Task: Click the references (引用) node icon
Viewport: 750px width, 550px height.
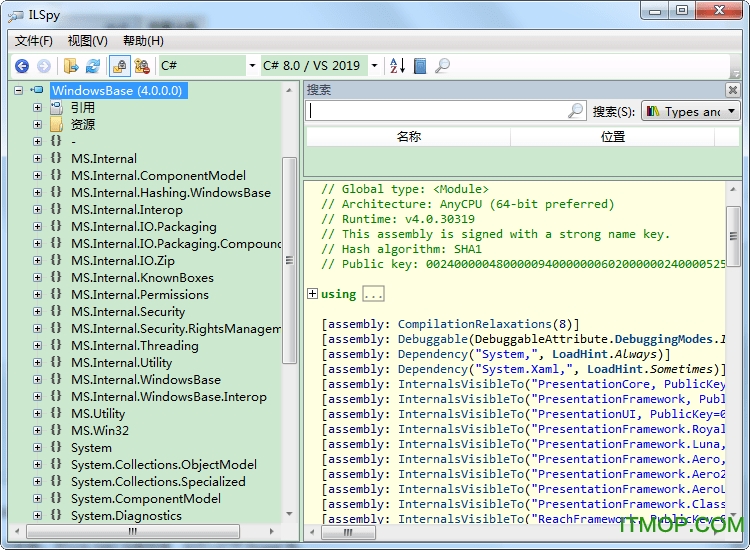Action: click(x=56, y=108)
